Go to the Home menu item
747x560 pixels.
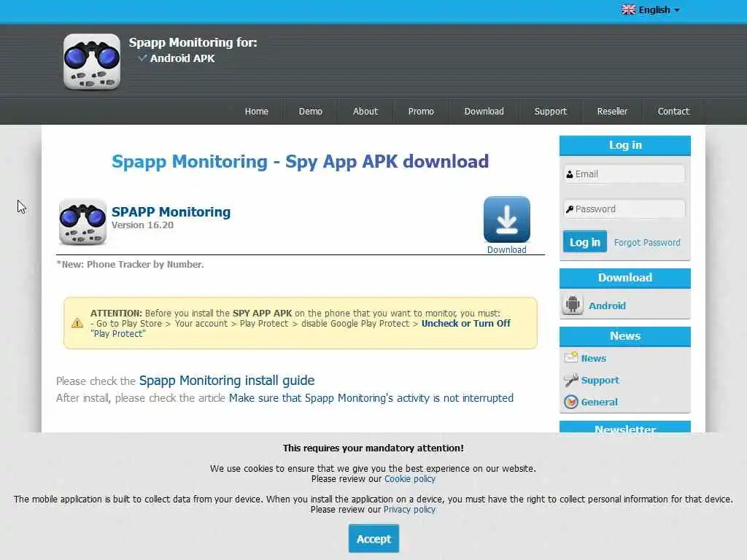coord(256,111)
